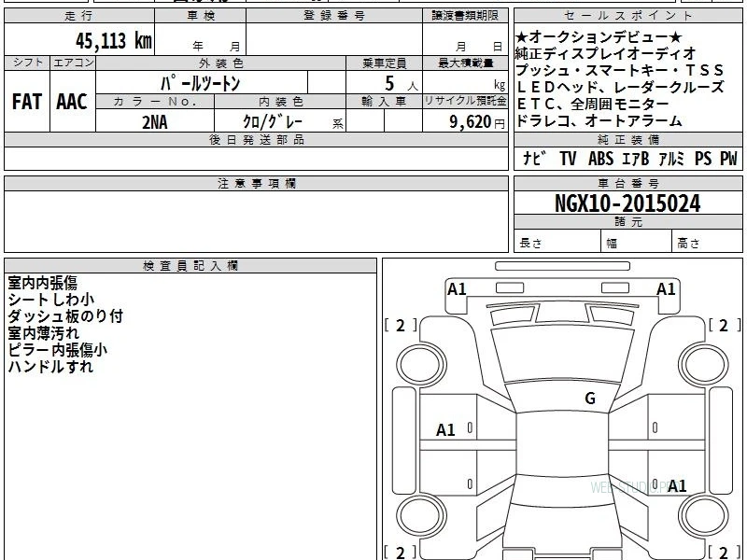The image size is (747, 560).
Task: Click the LEDヘッド、レーダークルーズ line
Action: pos(620,87)
